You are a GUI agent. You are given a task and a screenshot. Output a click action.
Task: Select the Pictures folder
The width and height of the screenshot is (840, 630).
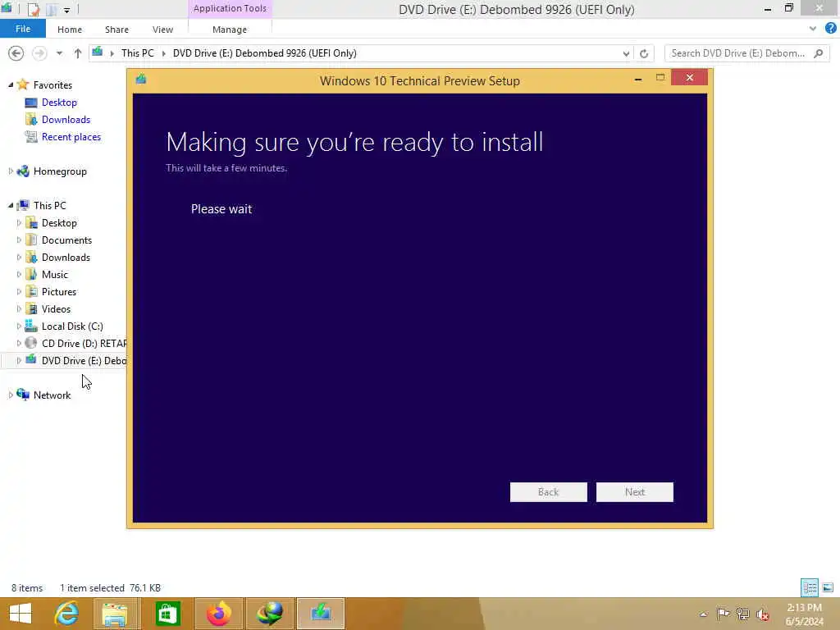tap(59, 291)
